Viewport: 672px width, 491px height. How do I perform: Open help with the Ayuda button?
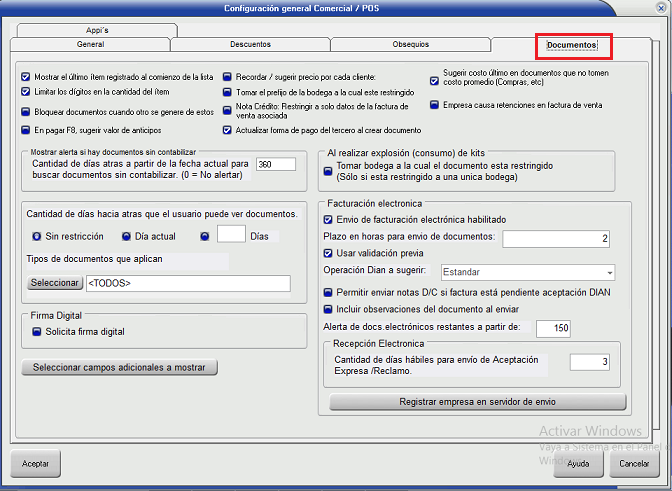577,464
